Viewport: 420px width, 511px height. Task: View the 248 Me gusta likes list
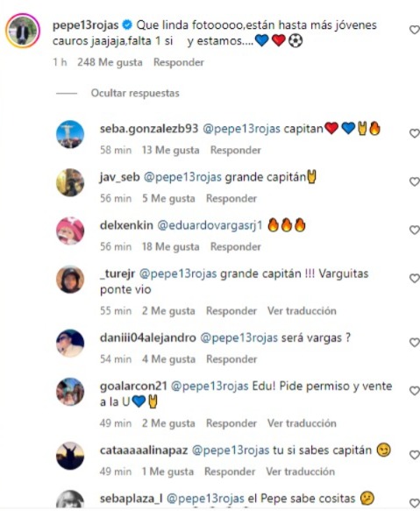[x=110, y=62]
